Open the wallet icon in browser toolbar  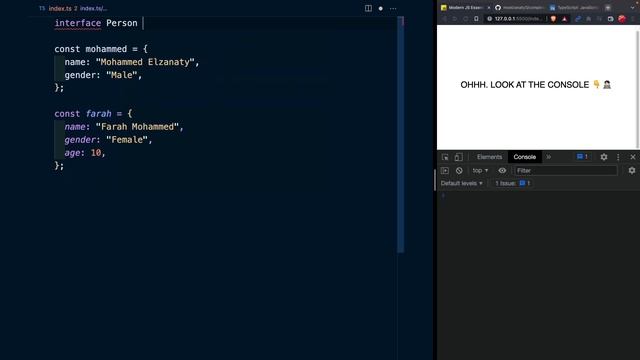pos(611,19)
